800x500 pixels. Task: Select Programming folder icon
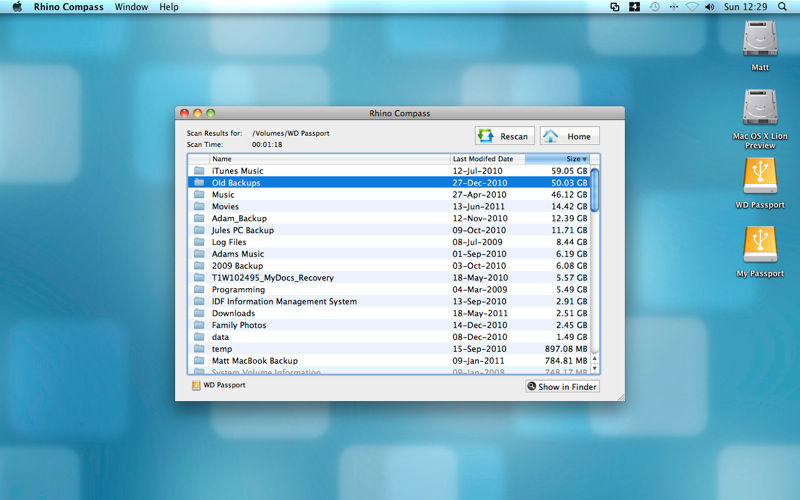(x=199, y=289)
